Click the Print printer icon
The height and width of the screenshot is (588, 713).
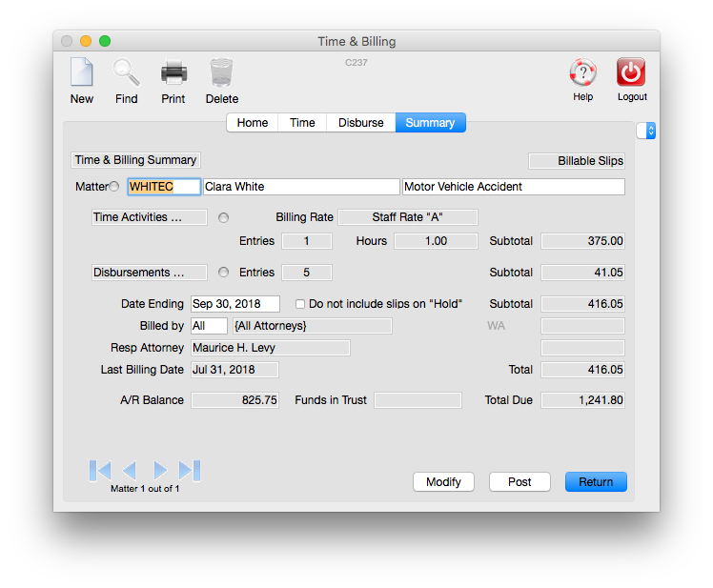(173, 73)
